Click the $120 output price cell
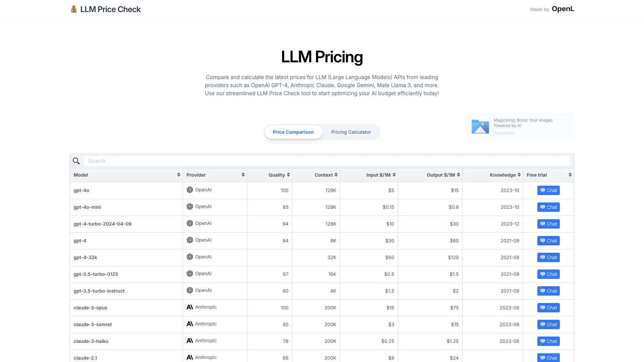The image size is (644, 362). pos(430,257)
